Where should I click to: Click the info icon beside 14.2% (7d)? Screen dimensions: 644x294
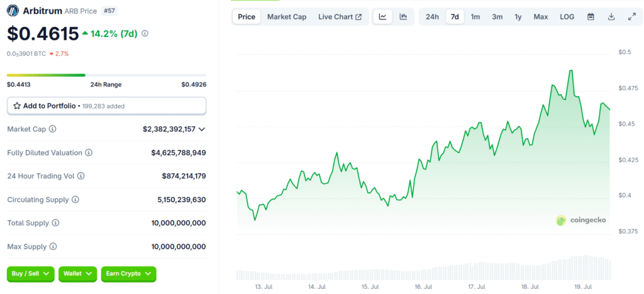[x=145, y=34]
